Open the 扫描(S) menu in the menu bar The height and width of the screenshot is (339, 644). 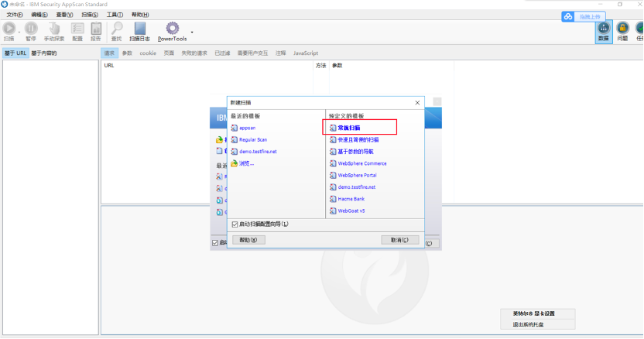point(90,15)
